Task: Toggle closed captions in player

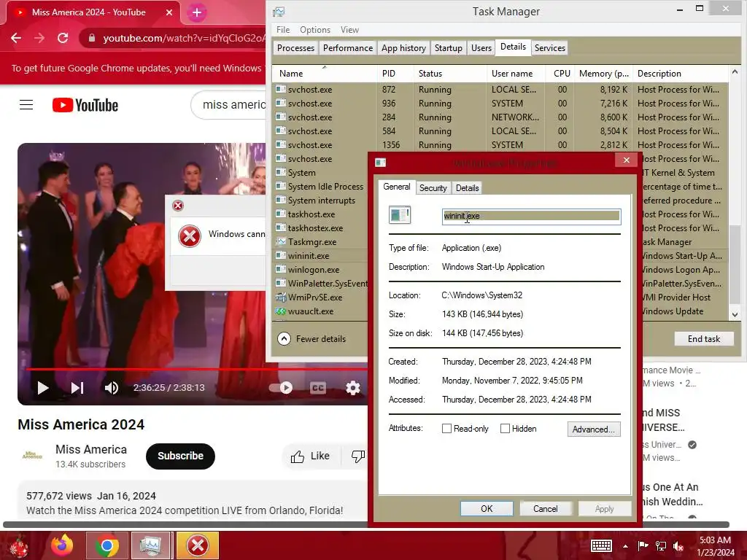Action: (318, 388)
